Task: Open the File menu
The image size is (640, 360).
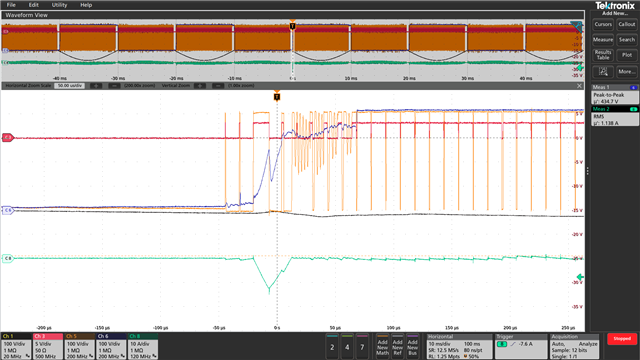Action: pyautogui.click(x=11, y=5)
